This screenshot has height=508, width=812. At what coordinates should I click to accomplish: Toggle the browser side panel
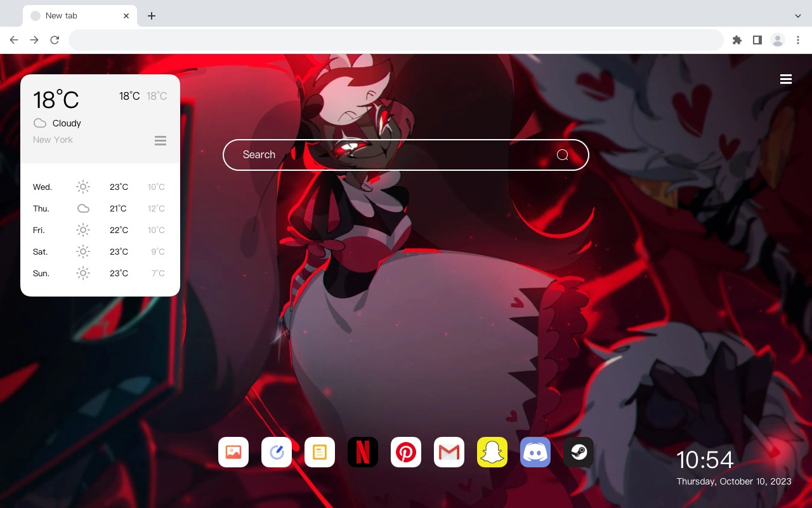click(757, 40)
